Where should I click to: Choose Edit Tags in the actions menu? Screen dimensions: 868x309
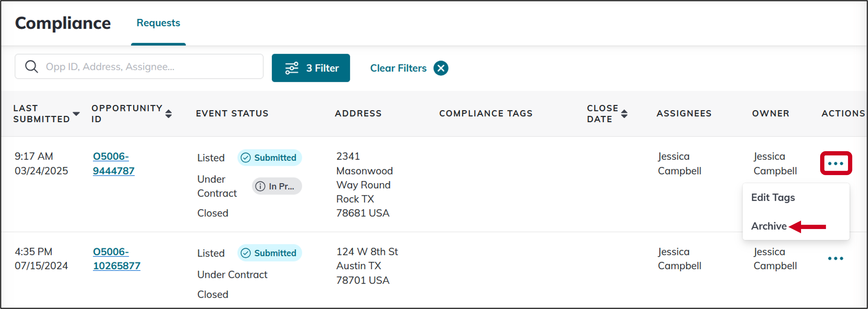772,198
